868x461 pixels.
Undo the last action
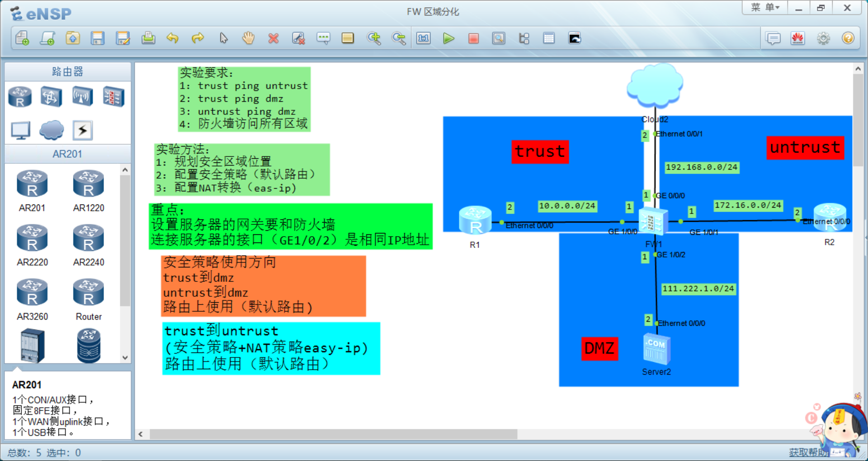(x=173, y=38)
